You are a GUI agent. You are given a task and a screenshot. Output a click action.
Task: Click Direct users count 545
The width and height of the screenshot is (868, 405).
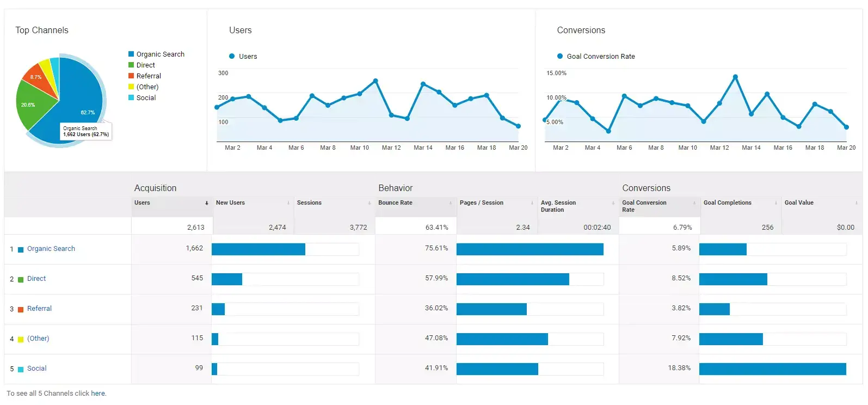point(197,278)
